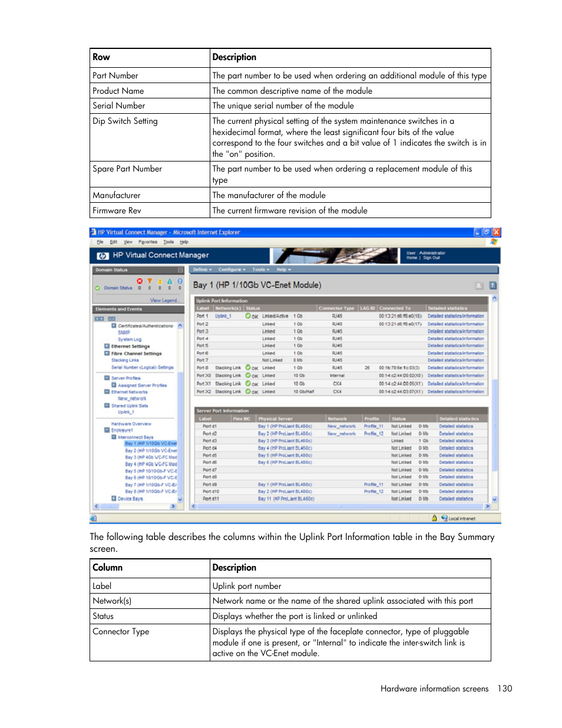The height and width of the screenshot is (728, 562).
Task: Click the padlock icon in status bar
Action: coord(435,518)
